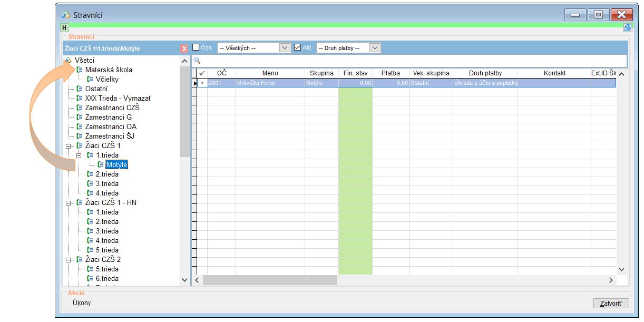Click the green H icon at top left

tap(64, 28)
